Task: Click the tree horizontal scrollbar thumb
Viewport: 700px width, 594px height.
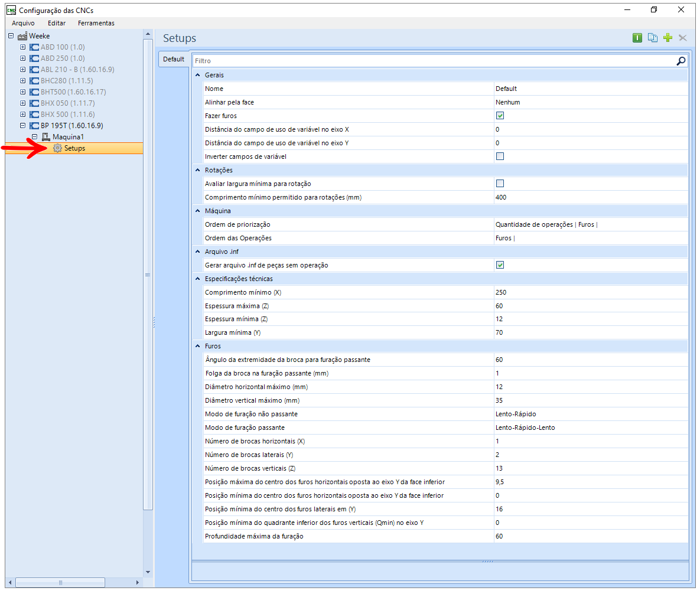Action: point(60,582)
